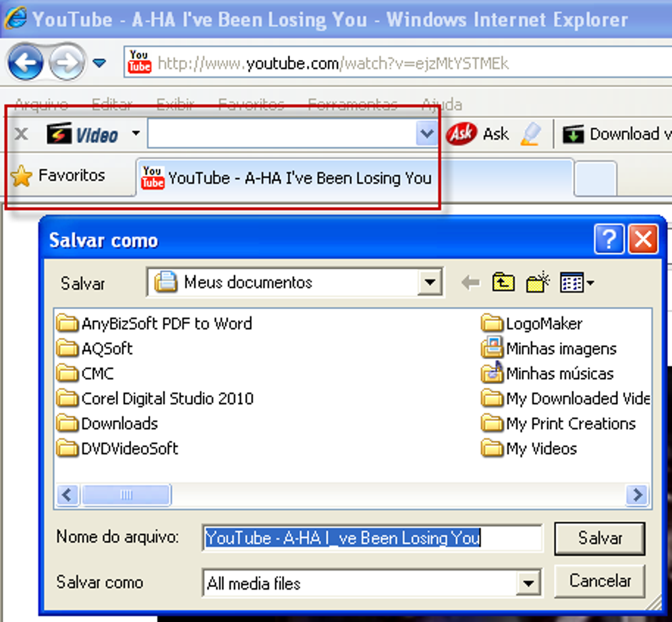Click the Create New Folder icon
Screen dimensions: 672x622
(538, 283)
